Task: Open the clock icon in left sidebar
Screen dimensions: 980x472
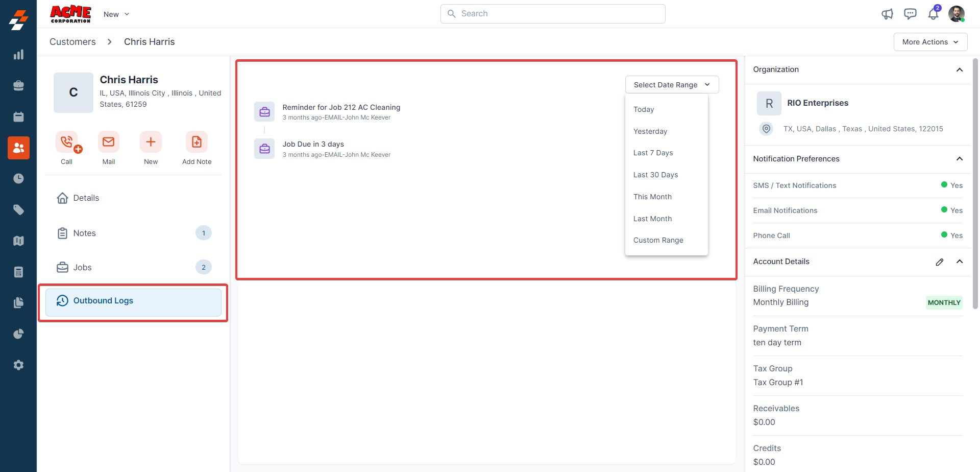Action: pyautogui.click(x=18, y=179)
